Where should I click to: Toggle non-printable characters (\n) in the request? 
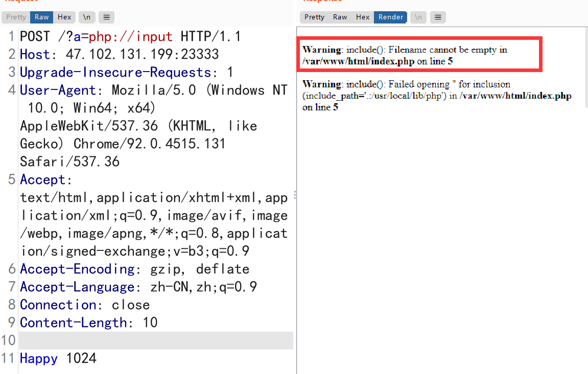tap(87, 17)
